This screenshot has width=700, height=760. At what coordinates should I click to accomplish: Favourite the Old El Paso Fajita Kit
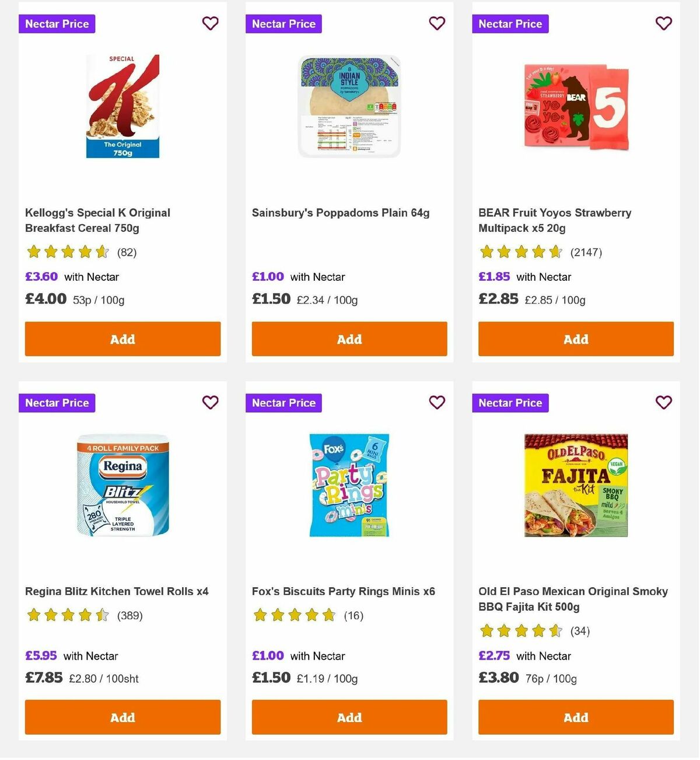click(x=663, y=402)
